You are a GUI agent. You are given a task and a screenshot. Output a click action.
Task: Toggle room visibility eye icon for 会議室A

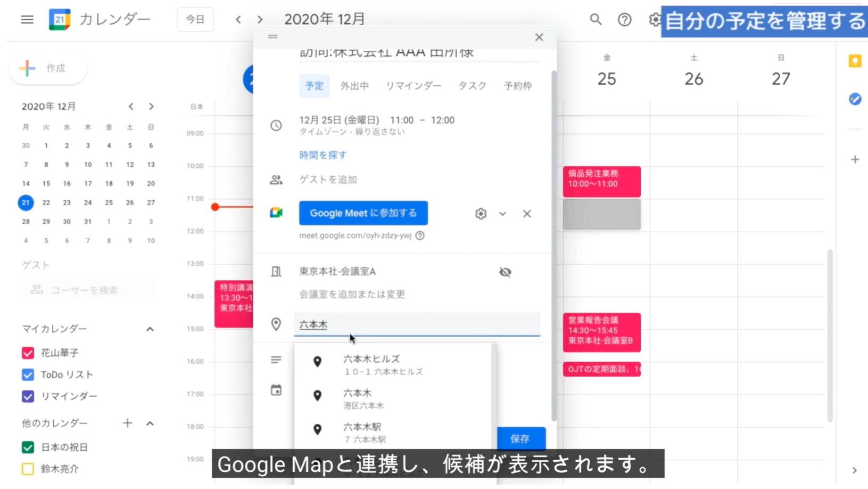pos(505,272)
